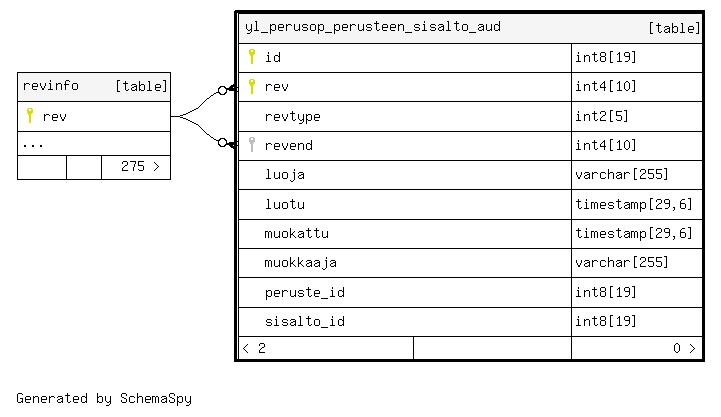
Task: Select the peruste_id column row
Action: click(x=470, y=293)
